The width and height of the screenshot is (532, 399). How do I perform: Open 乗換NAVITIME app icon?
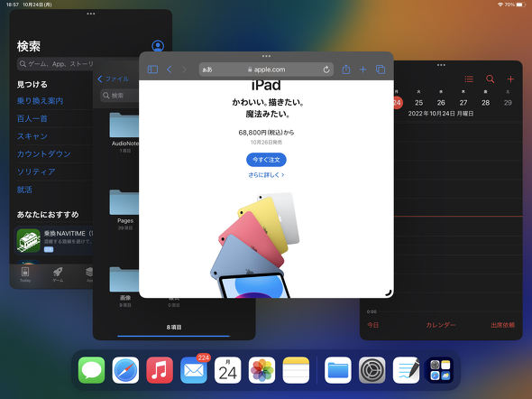coord(29,240)
